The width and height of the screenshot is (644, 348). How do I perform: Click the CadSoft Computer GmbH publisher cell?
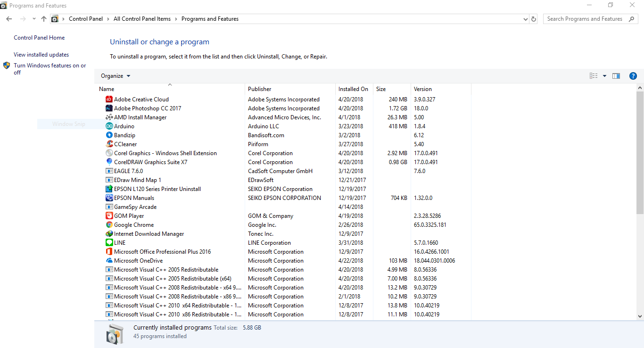pos(280,171)
